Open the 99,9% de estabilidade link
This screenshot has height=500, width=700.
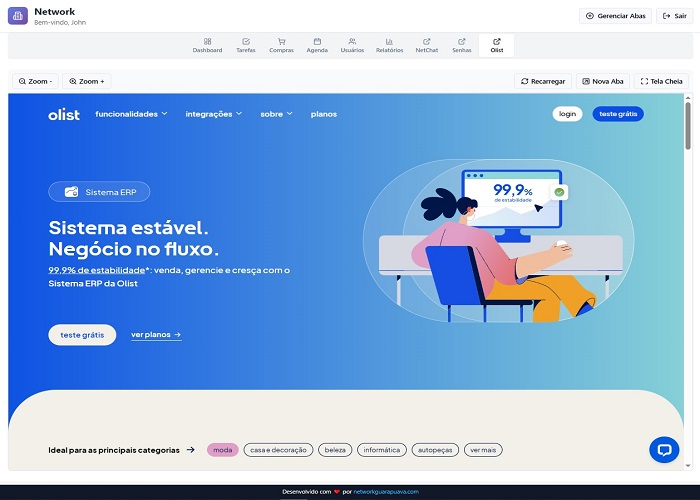[x=96, y=270]
